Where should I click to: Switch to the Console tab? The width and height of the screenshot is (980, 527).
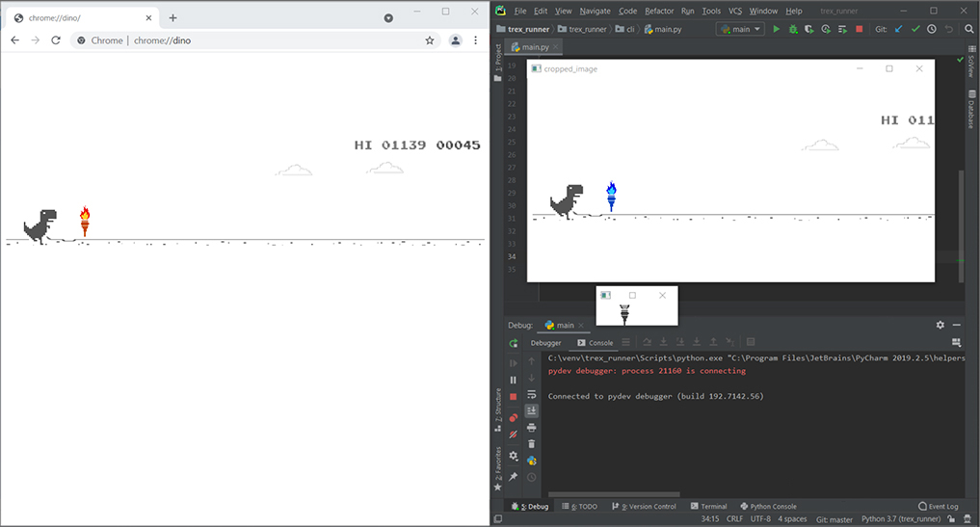tap(595, 343)
